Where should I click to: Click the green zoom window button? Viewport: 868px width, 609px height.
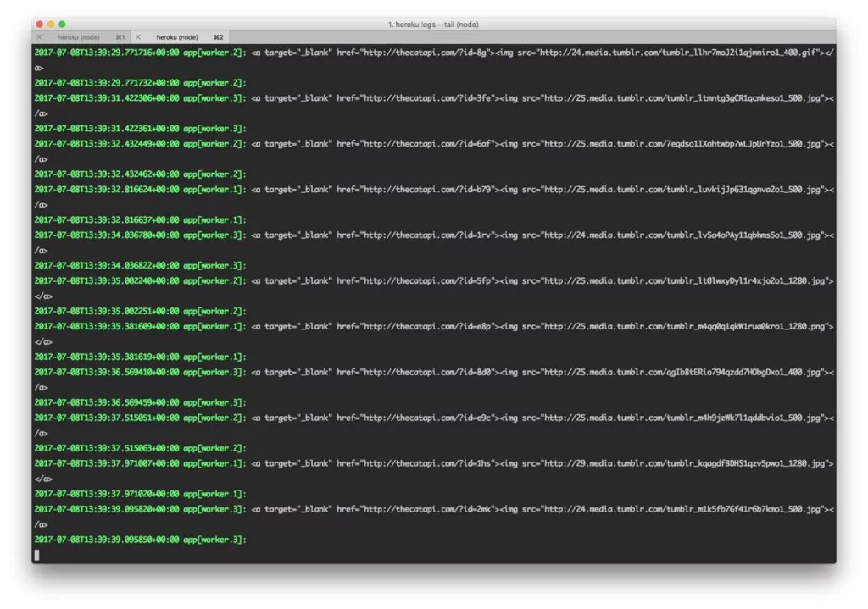63,25
